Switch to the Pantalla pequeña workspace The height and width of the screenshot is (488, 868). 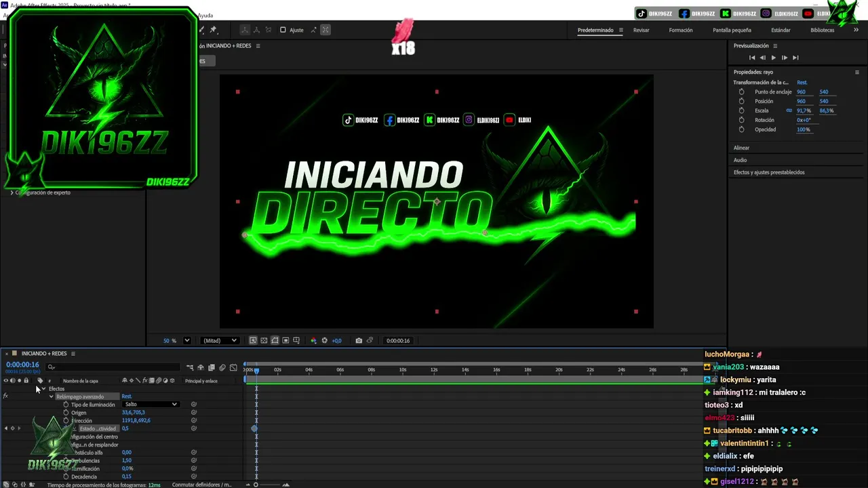tap(732, 30)
